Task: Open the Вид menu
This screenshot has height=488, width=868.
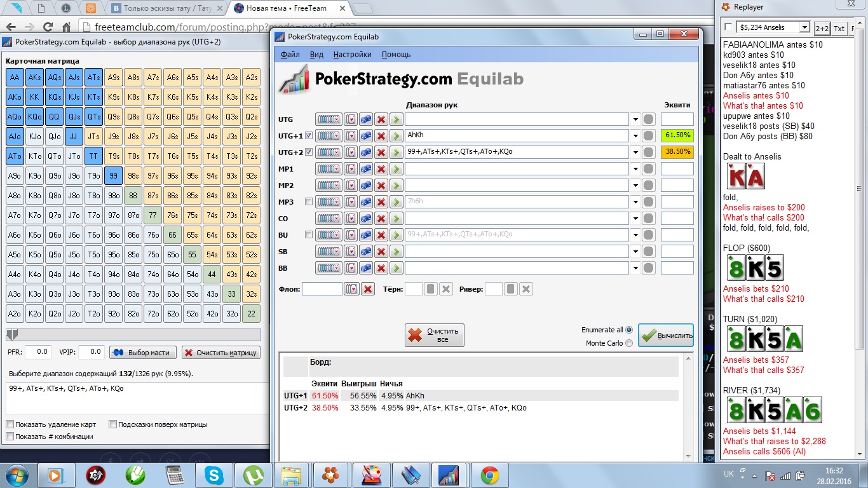Action: 316,55
